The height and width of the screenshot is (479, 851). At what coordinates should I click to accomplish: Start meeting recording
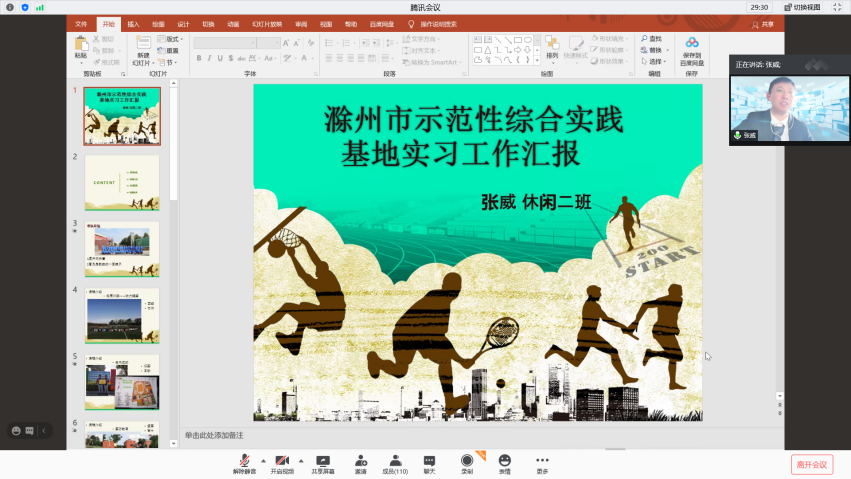(467, 461)
